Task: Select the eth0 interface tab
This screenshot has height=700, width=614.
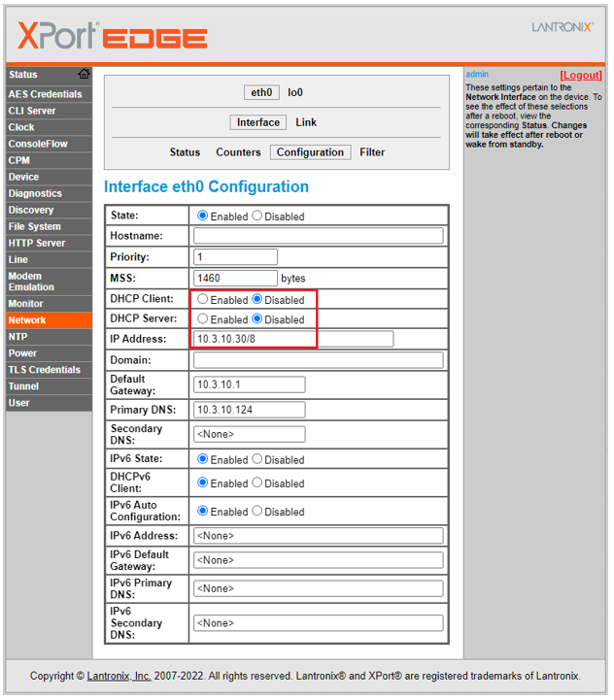Action: point(261,92)
